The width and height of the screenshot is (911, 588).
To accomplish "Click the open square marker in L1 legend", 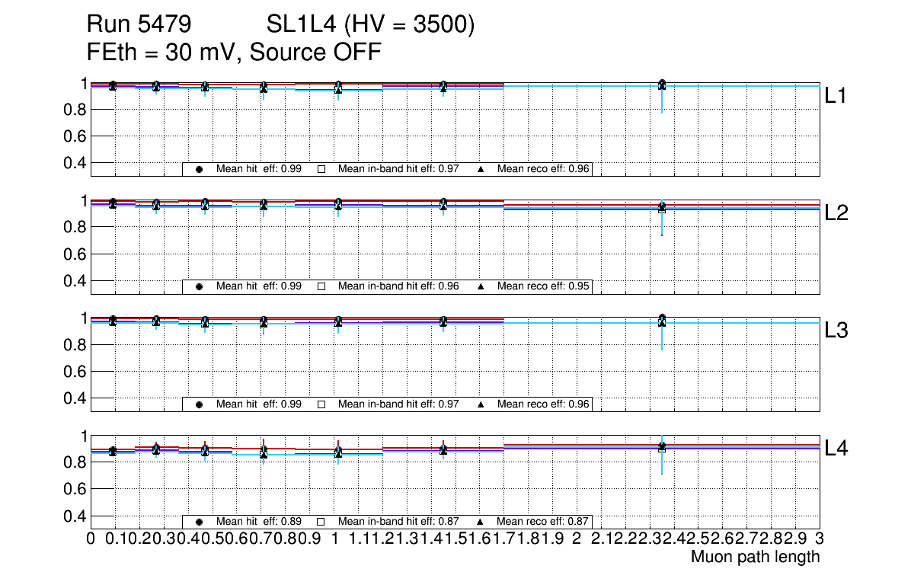I will point(321,169).
